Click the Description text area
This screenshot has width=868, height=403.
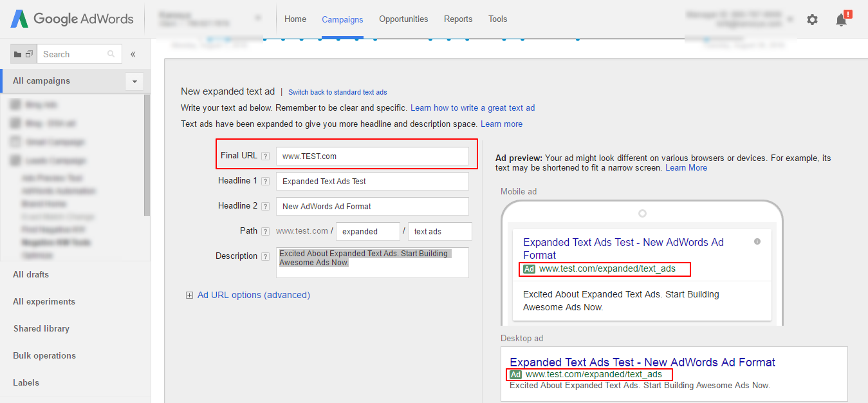(373, 262)
